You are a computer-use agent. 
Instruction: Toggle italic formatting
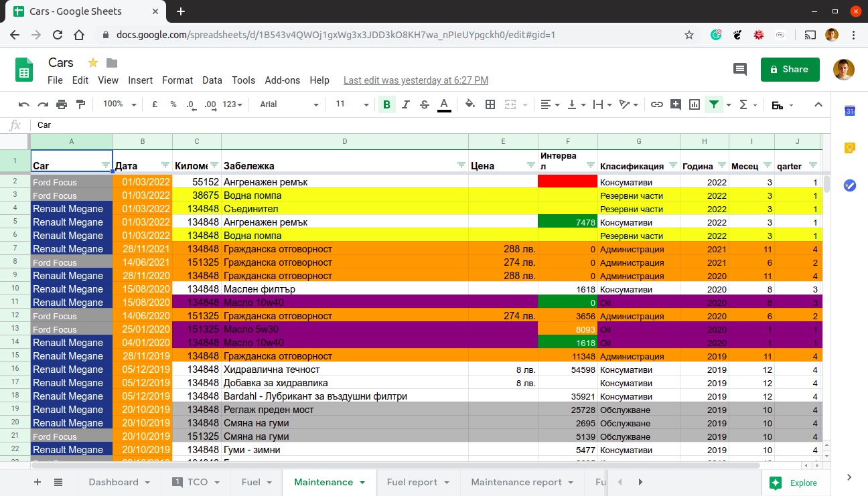pyautogui.click(x=405, y=104)
